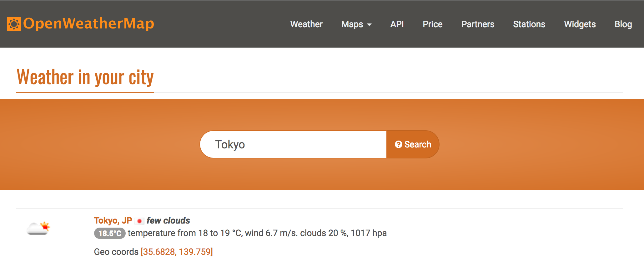Focus the city search field containing Tokyo

293,144
